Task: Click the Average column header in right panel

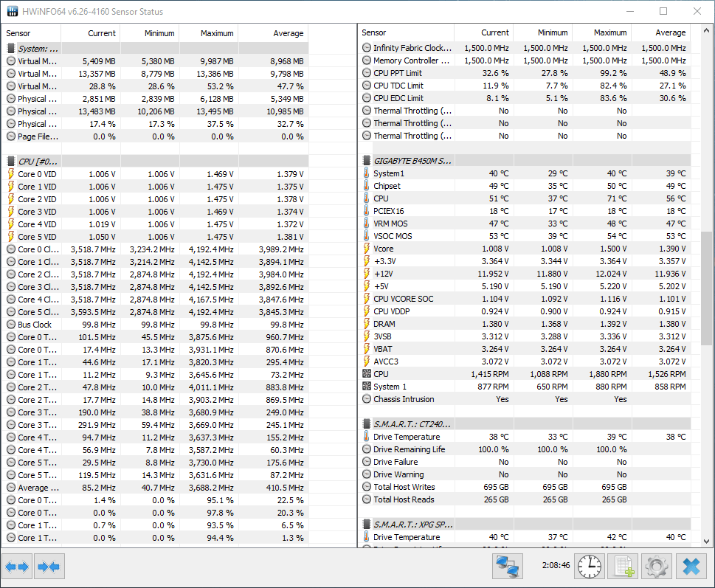Action: click(x=661, y=32)
